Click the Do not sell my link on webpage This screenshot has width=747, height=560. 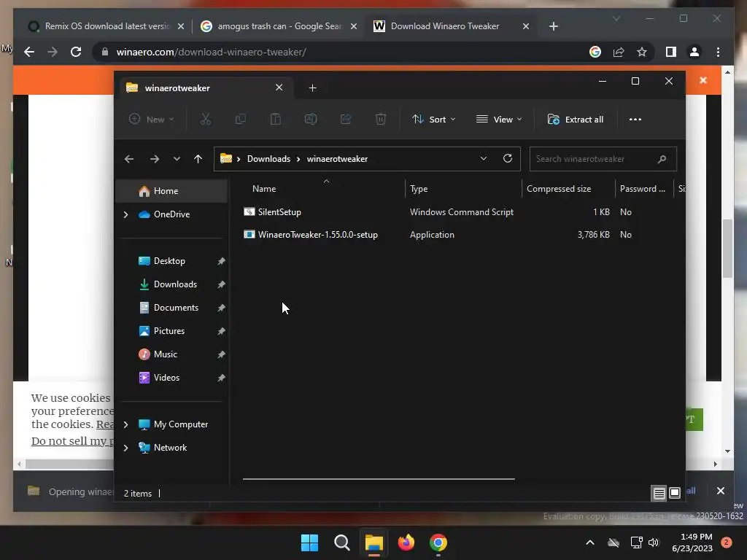coord(72,441)
